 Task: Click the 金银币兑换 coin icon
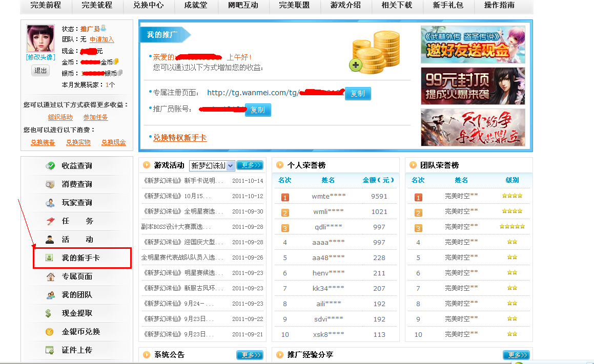(x=50, y=332)
